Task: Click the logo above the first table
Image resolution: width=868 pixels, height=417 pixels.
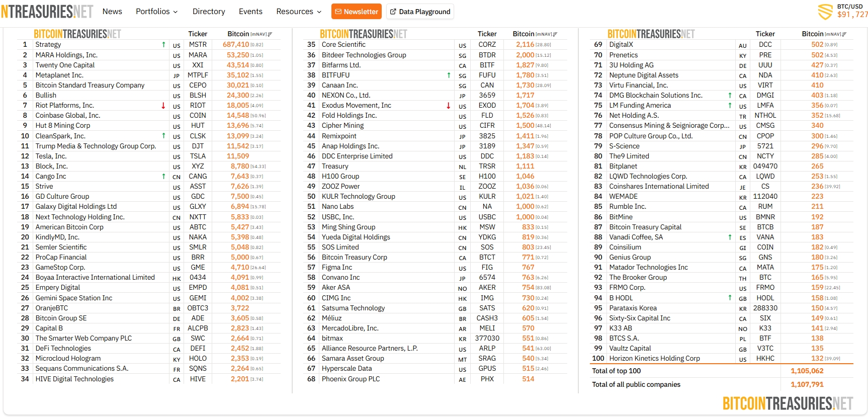Action: (x=77, y=34)
